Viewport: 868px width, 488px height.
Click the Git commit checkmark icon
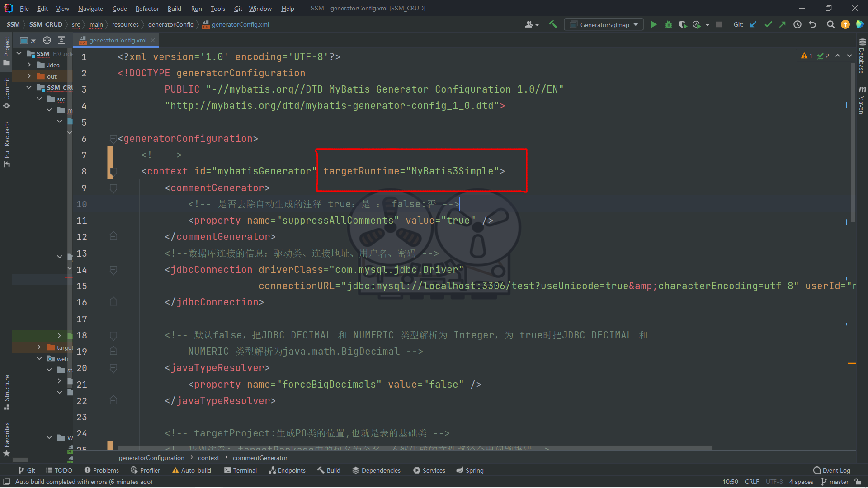pyautogui.click(x=768, y=25)
